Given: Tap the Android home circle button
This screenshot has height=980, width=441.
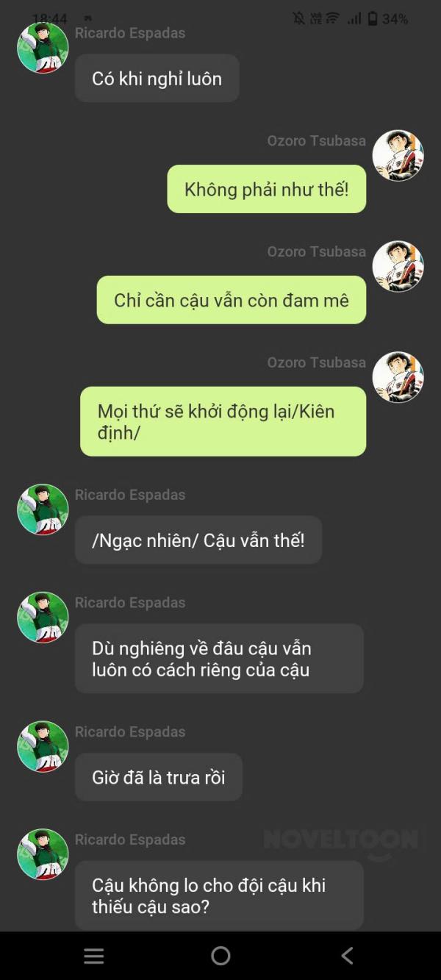Looking at the screenshot, I should (x=220, y=956).
